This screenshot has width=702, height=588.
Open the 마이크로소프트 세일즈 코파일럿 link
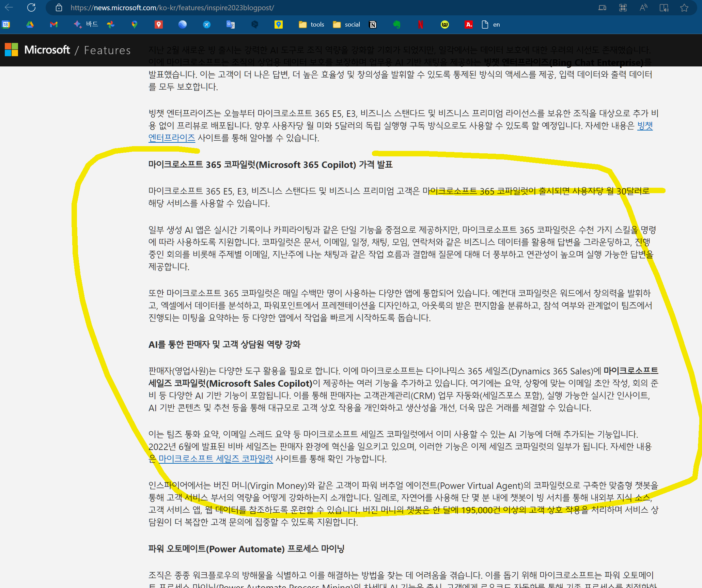pos(216,459)
